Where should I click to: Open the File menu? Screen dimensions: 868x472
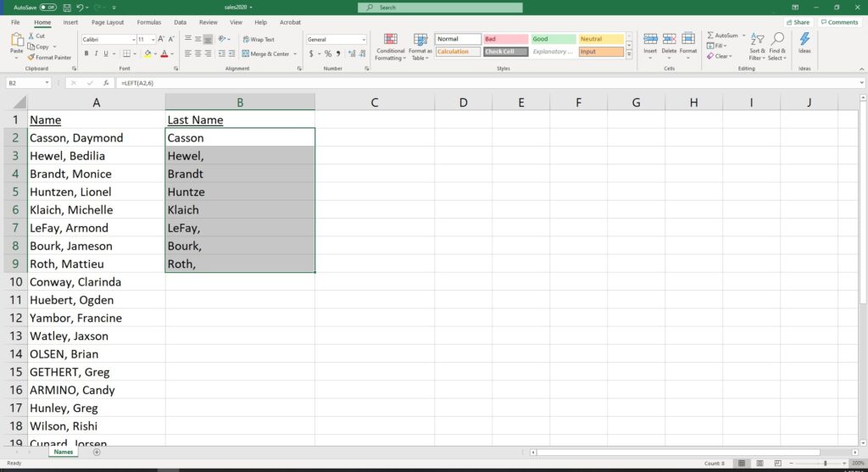[15, 22]
